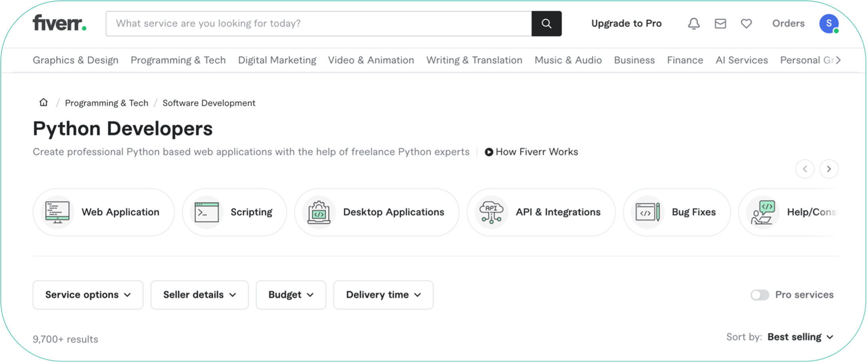
Task: Select the Desktop Applications label
Action: click(393, 212)
